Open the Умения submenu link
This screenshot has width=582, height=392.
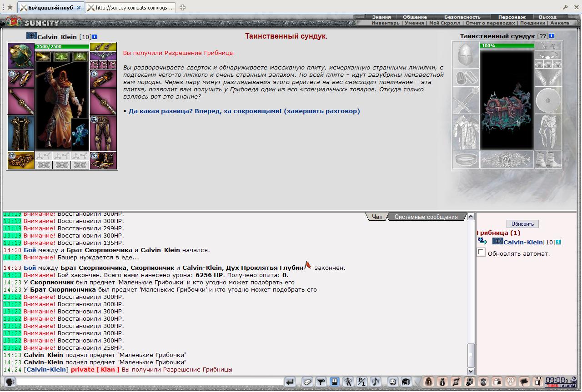pyautogui.click(x=414, y=23)
